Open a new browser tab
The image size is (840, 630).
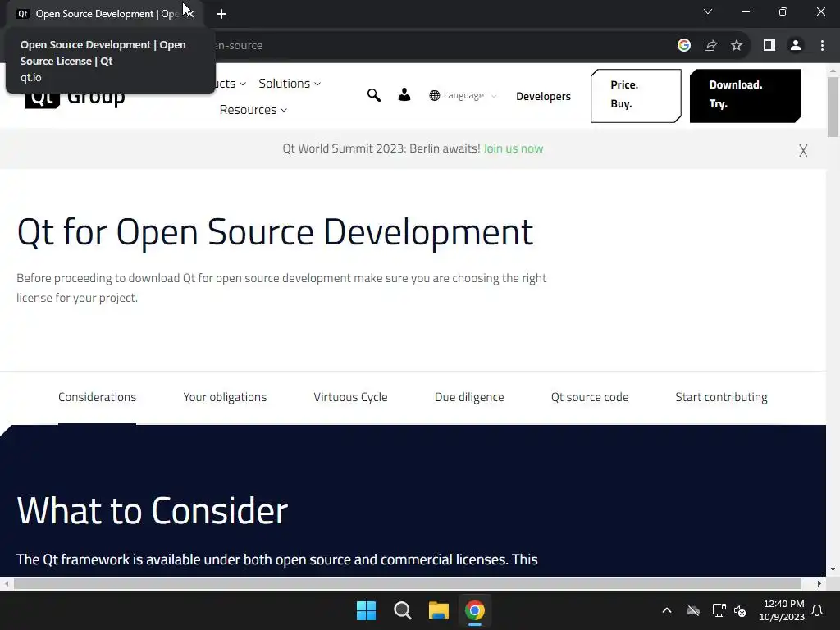(221, 14)
